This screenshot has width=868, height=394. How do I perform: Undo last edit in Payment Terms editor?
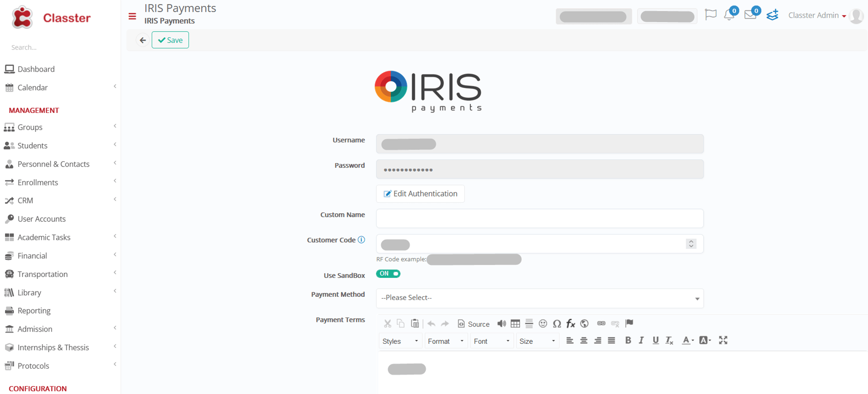click(432, 324)
